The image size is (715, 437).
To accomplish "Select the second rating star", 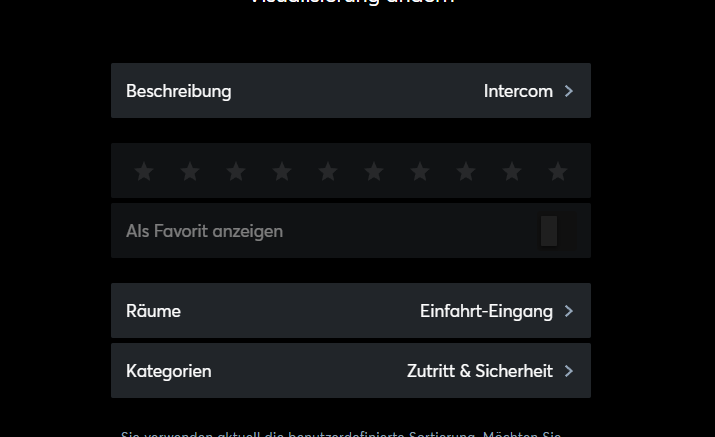I will point(190,172).
